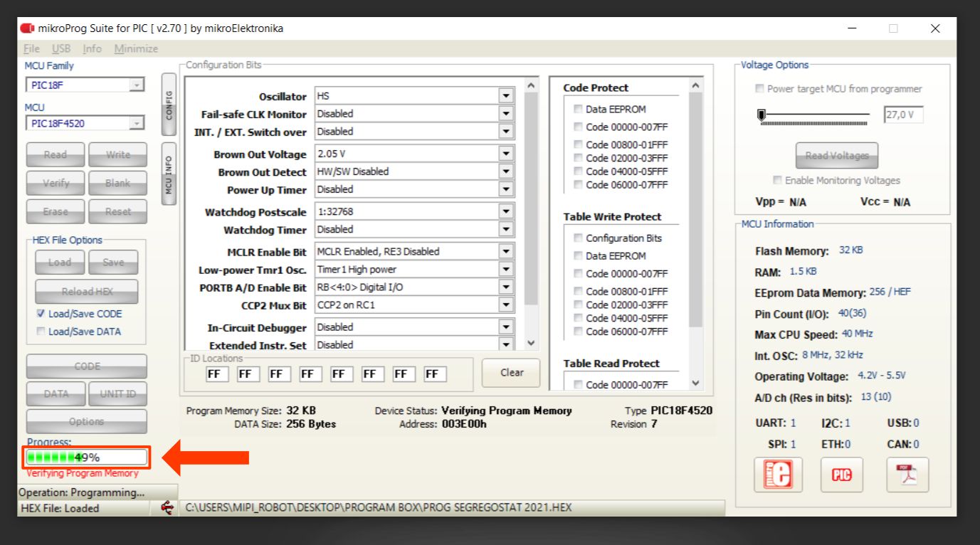Click the programming progress bar
Viewport: 980px width, 545px height.
(87, 457)
